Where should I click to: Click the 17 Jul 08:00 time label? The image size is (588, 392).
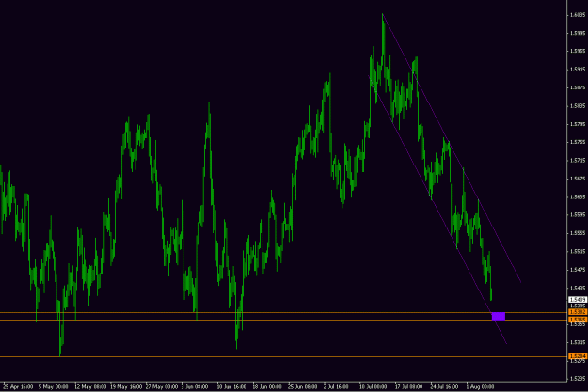tap(408, 386)
